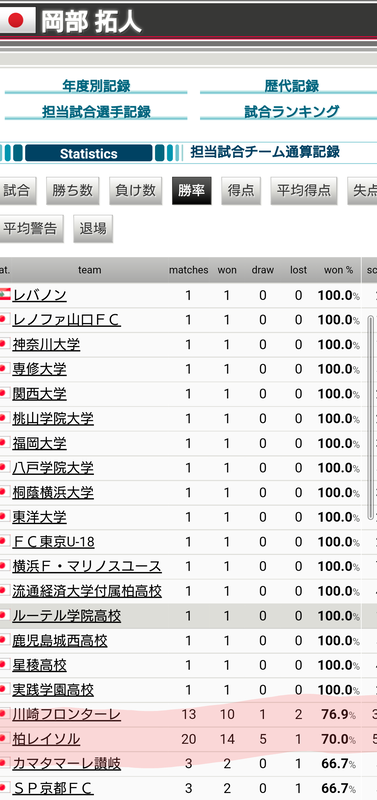Sort by 退場 button
Image resolution: width=377 pixels, height=800 pixels.
(93, 229)
